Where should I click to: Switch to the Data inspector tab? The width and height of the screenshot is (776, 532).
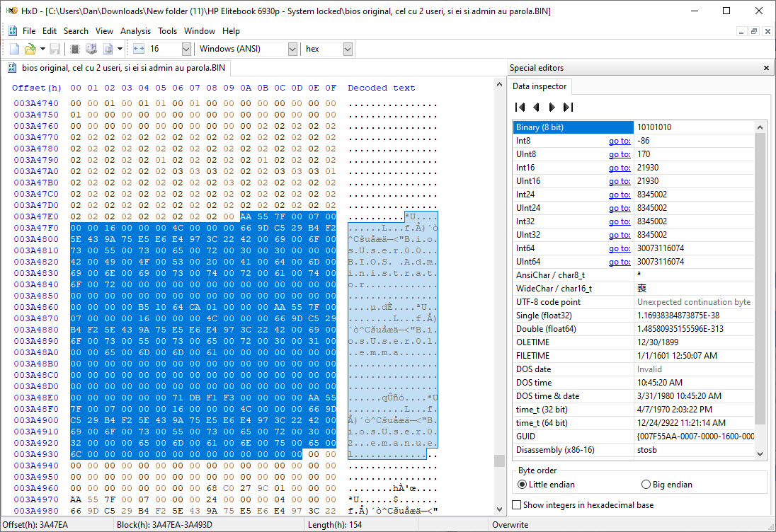(x=540, y=86)
